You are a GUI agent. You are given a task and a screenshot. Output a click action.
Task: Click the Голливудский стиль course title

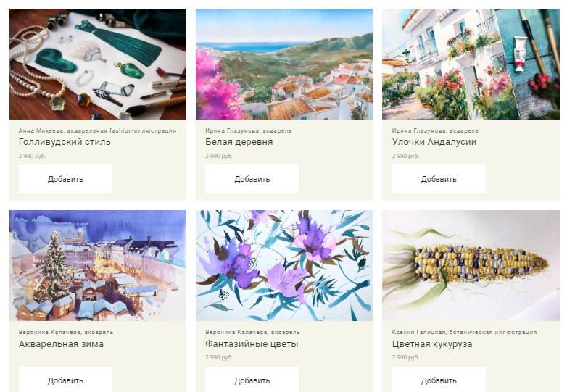coord(65,142)
